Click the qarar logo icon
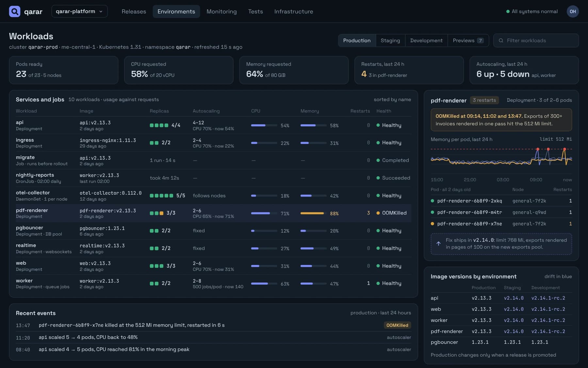 coord(14,11)
